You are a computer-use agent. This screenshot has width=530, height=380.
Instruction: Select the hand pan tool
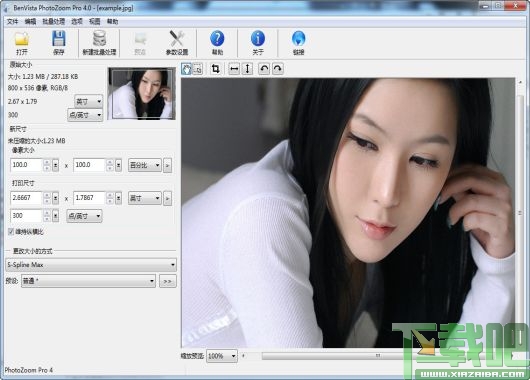pyautogui.click(x=186, y=69)
